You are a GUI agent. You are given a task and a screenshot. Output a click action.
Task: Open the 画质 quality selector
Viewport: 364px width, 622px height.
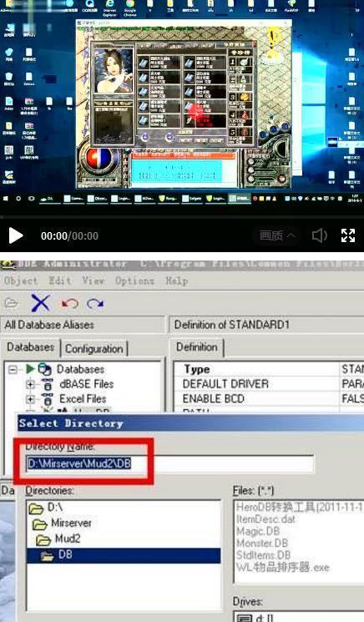[x=277, y=235]
